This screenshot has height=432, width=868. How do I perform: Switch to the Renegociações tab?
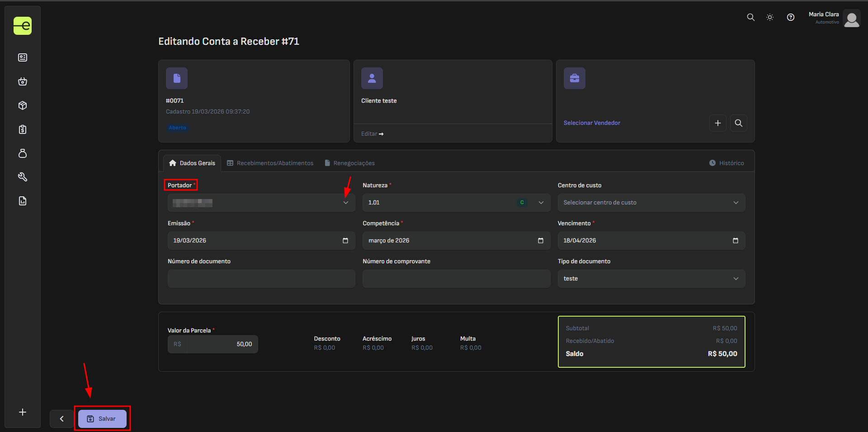coord(350,163)
